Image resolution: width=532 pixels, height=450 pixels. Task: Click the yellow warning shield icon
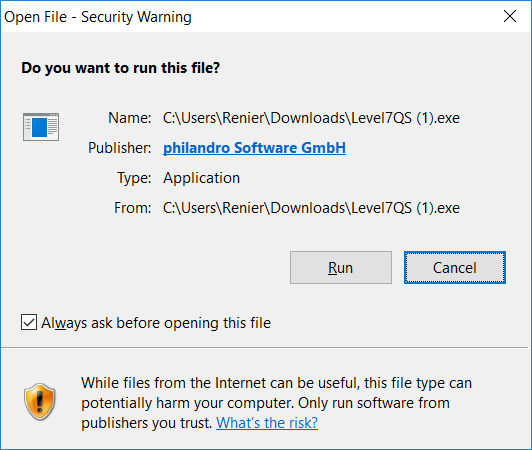[40, 402]
